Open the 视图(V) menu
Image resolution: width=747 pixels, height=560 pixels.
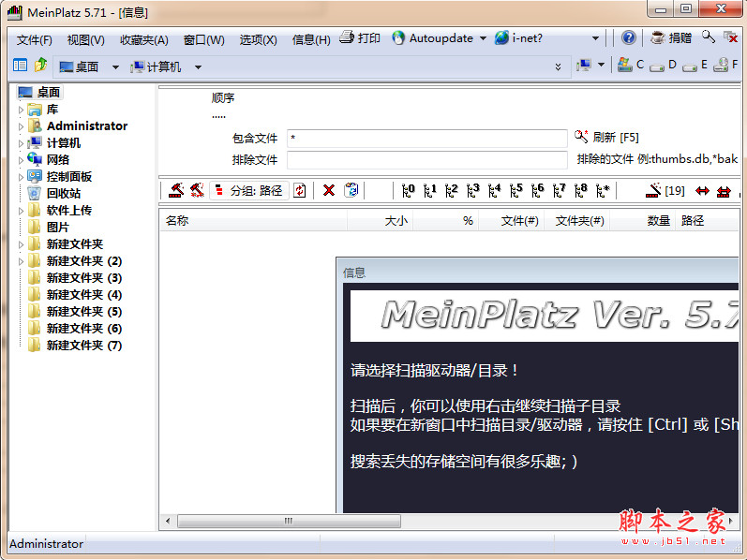coord(85,39)
